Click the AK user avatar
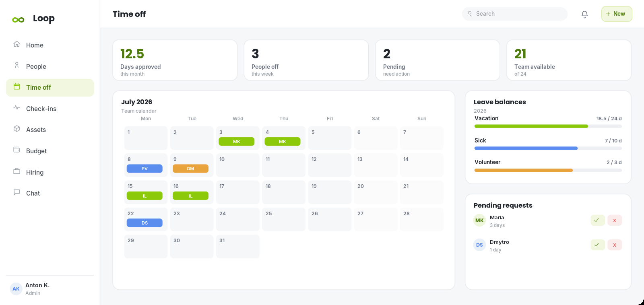This screenshot has height=305, width=644. click(x=16, y=289)
